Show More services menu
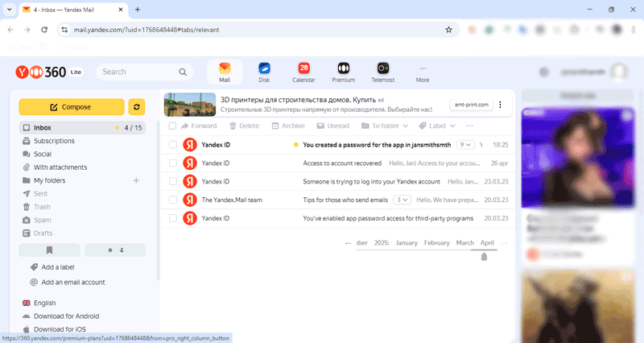The image size is (644, 343). [422, 74]
